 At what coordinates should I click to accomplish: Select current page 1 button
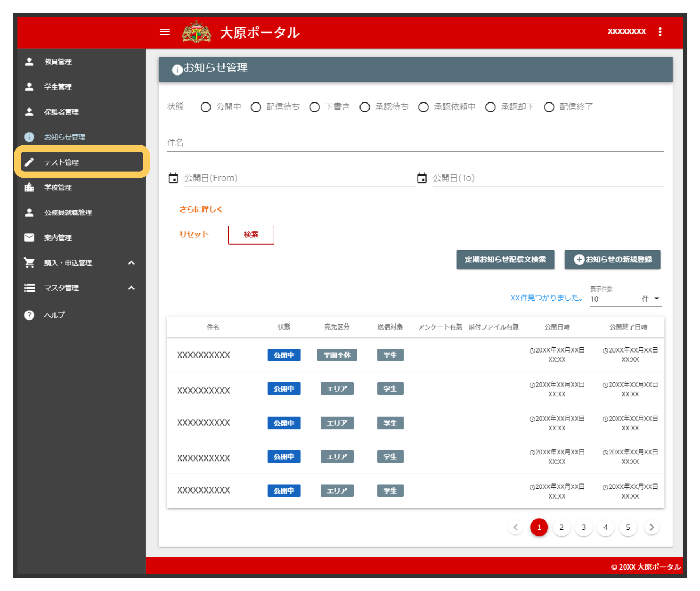pyautogui.click(x=539, y=527)
